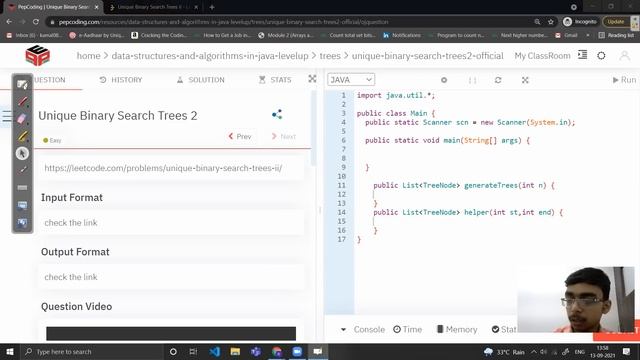Select the yellow highlighter tool

coord(22,136)
